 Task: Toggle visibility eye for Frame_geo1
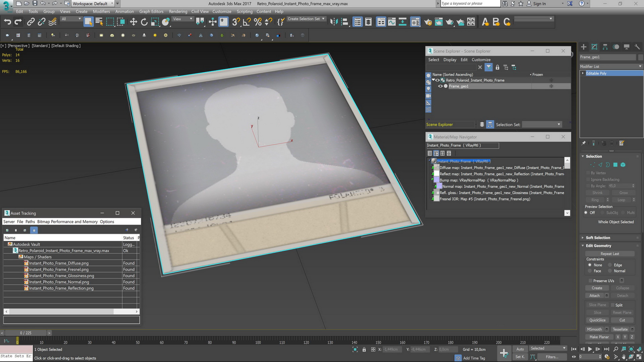tap(440, 86)
